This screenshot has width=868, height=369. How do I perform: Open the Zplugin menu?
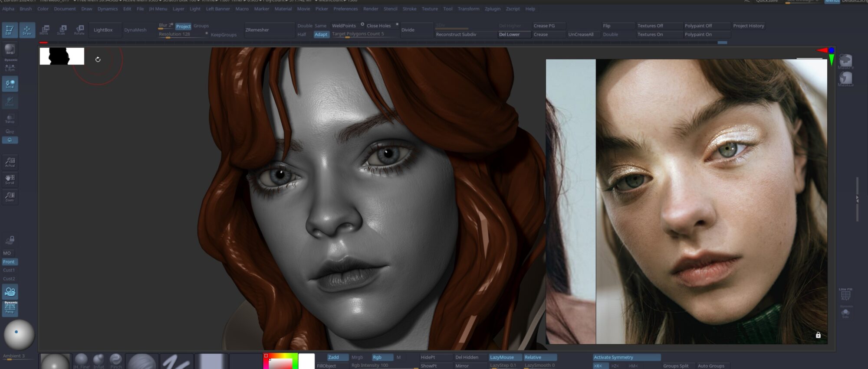tap(492, 9)
